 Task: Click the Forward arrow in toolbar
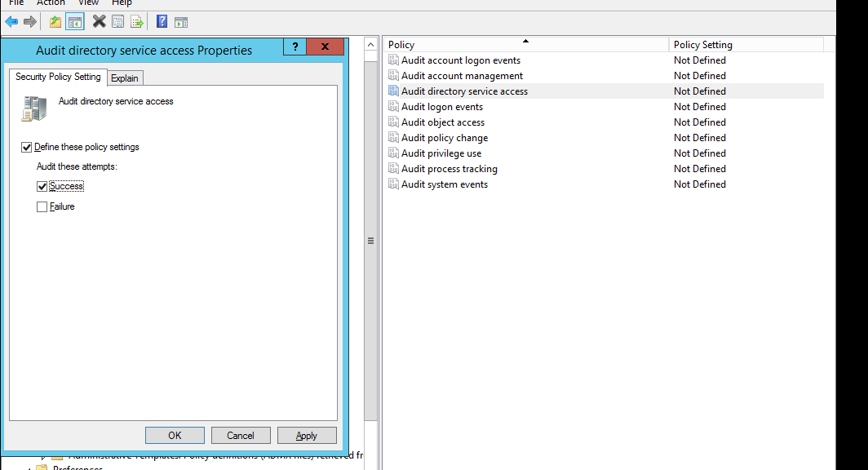(30, 22)
